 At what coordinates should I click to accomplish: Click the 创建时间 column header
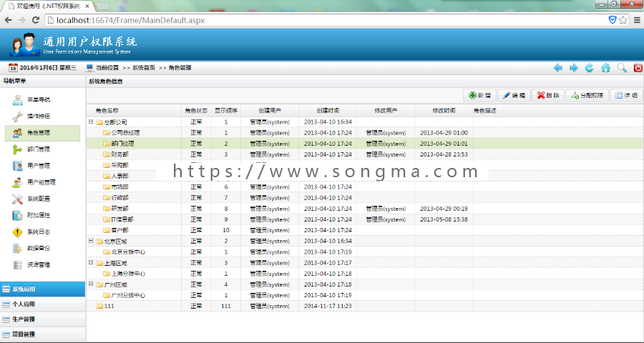[x=328, y=111]
